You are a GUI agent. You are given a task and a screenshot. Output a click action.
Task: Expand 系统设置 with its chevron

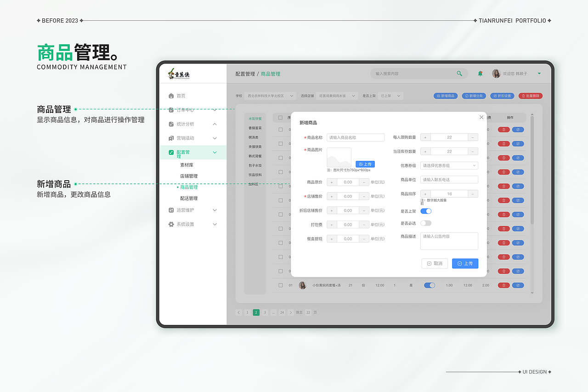click(x=215, y=224)
